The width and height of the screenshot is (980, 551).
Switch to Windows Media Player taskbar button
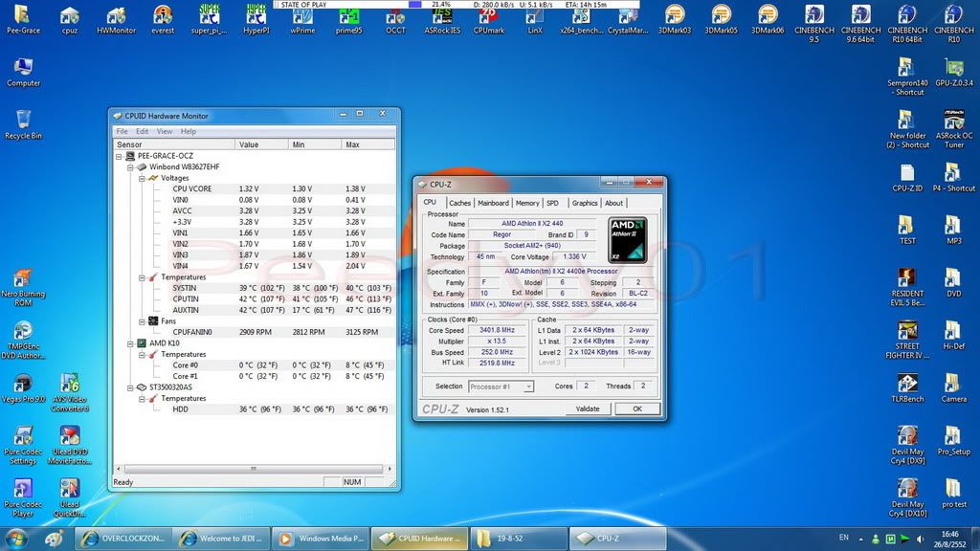tap(320, 539)
